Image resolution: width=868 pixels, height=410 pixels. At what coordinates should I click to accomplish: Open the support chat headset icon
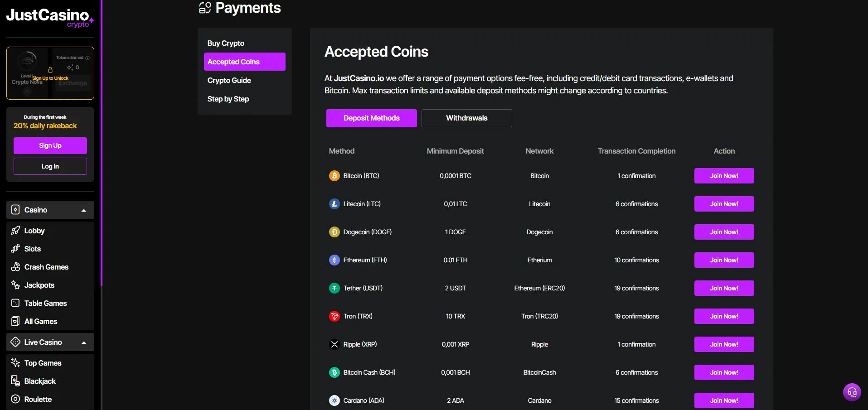(x=852, y=392)
